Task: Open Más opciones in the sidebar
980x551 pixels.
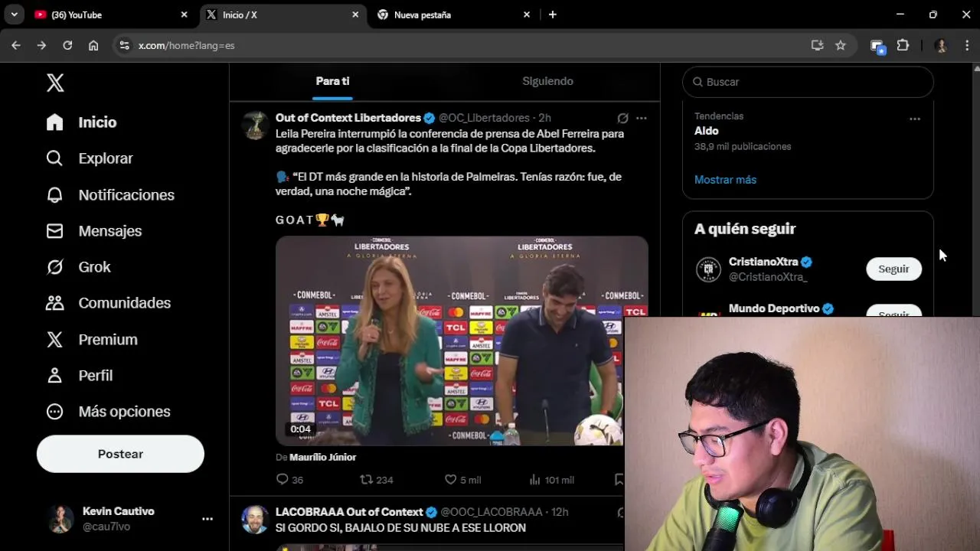Action: pyautogui.click(x=107, y=412)
